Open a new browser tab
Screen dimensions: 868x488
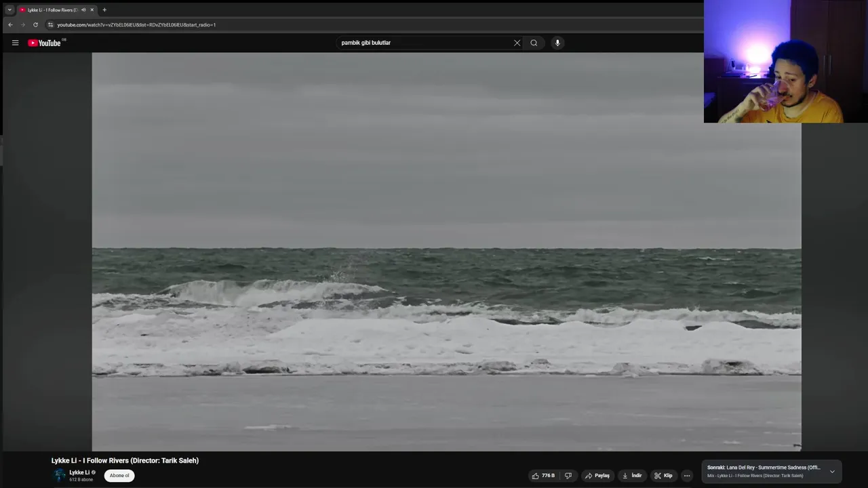(104, 10)
